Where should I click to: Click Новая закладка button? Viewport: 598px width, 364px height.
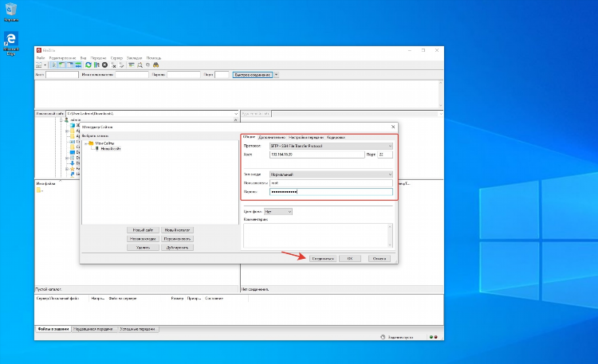tap(143, 239)
